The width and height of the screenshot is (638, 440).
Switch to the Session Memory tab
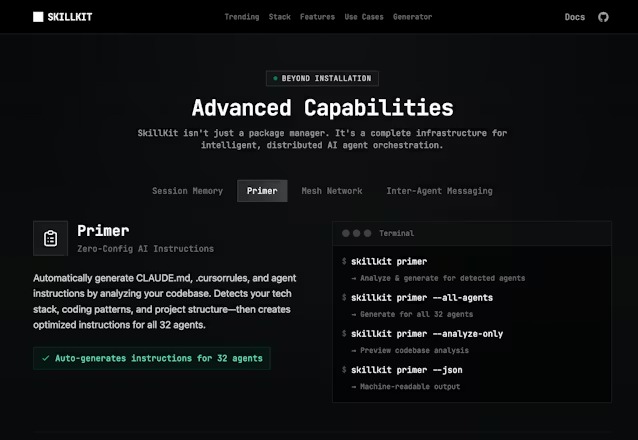click(188, 191)
